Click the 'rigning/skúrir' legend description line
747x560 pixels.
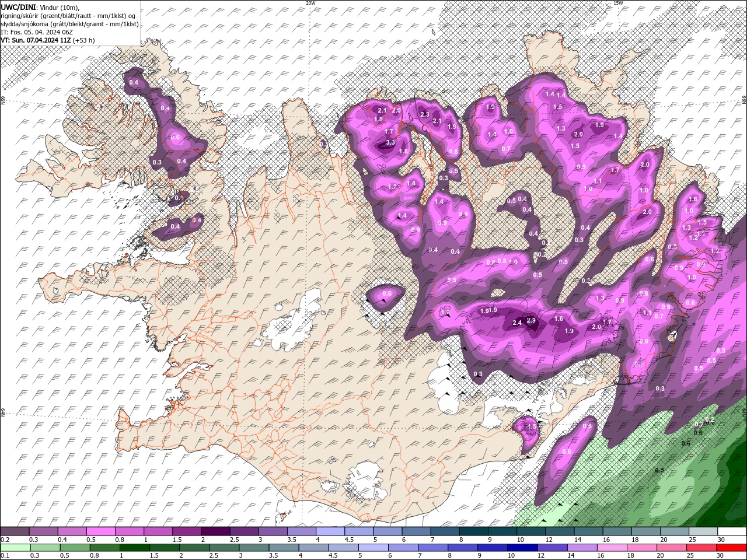[68, 16]
